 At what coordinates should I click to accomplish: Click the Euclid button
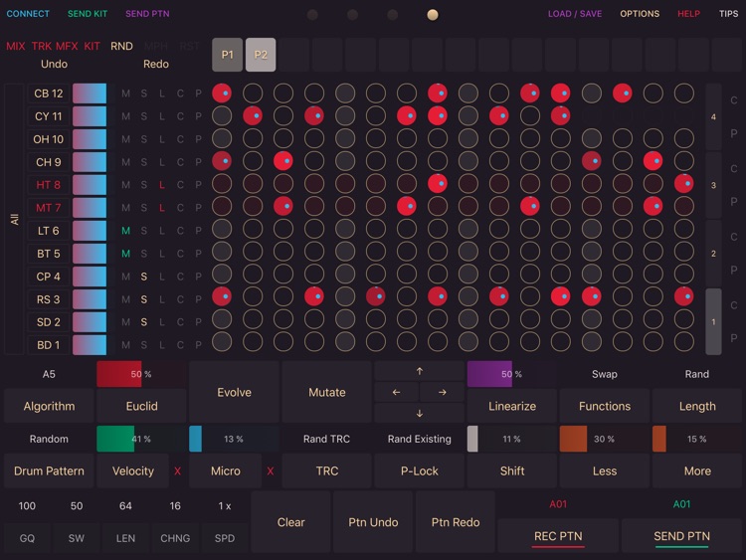(x=142, y=406)
